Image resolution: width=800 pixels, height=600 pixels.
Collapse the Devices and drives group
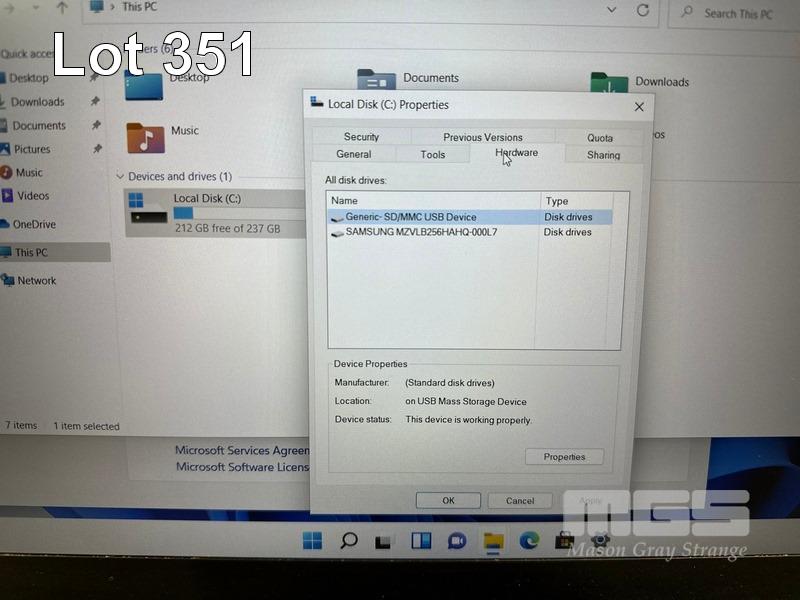pos(120,177)
